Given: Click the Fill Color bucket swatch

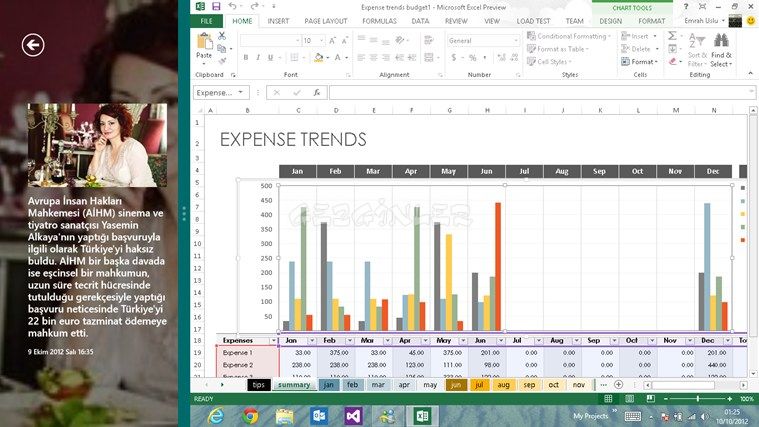Looking at the screenshot, I should 319,58.
